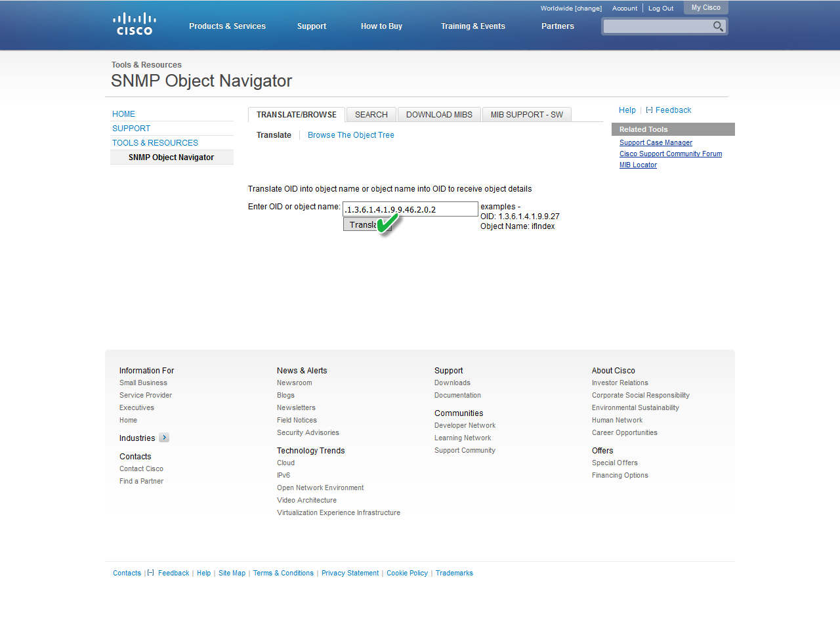Image resolution: width=840 pixels, height=624 pixels.
Task: Open the DOWNLOAD MIBS tab
Action: point(439,115)
